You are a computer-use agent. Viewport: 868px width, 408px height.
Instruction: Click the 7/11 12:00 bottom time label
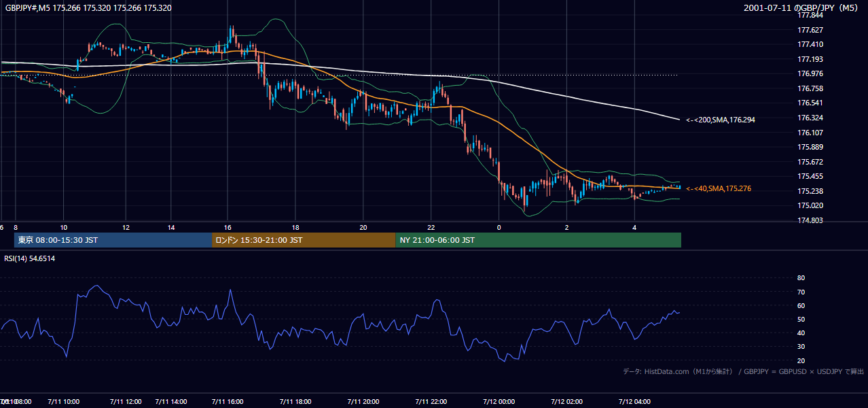[125, 402]
